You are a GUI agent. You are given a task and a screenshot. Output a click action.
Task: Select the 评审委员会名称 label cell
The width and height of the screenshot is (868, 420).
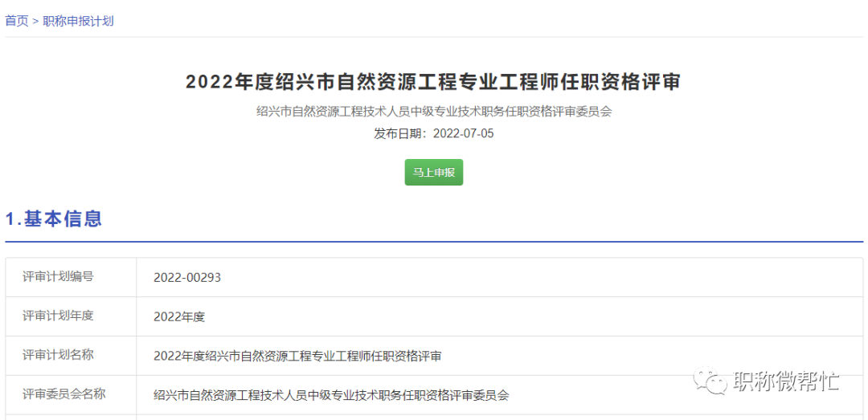[x=72, y=395]
